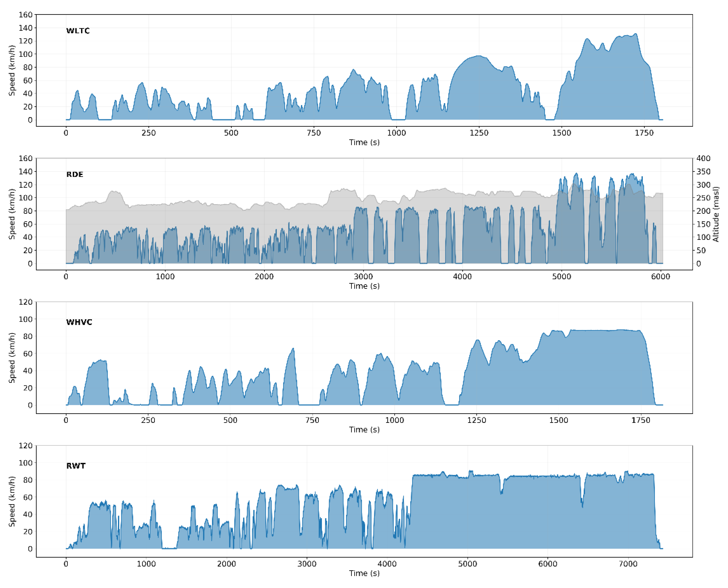728x588 pixels.
Task: Click the 400 tick on altitude axis
Action: pyautogui.click(x=704, y=158)
